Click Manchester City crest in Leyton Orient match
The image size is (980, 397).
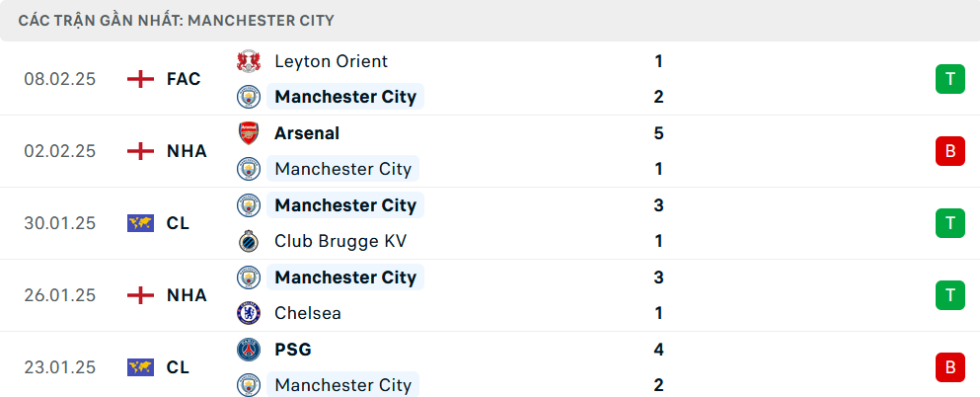tap(248, 97)
